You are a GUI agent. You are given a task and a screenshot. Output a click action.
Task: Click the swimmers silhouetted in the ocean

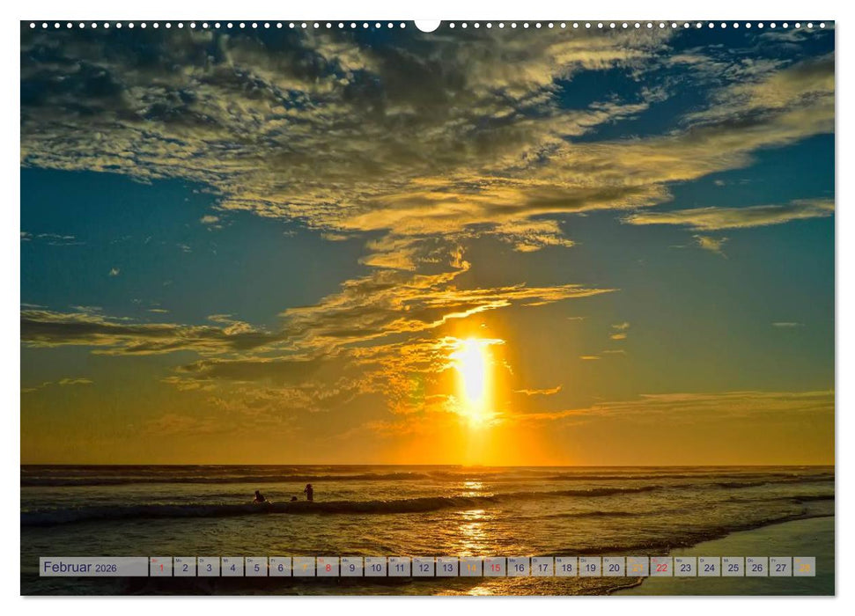pos(282,497)
